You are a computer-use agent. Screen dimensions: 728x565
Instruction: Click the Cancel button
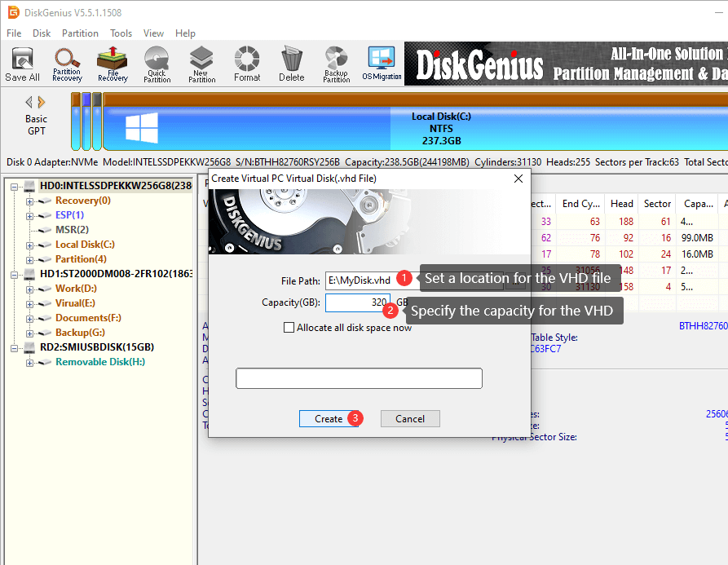pos(410,419)
